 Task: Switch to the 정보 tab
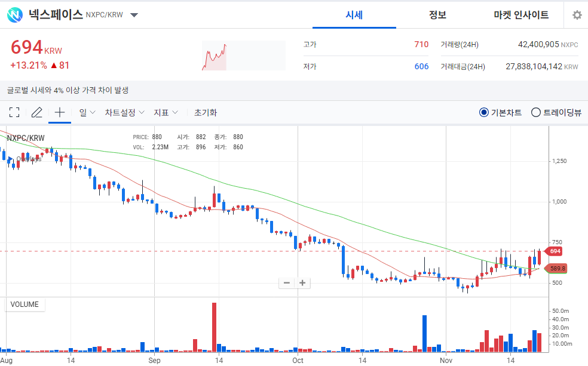point(437,14)
